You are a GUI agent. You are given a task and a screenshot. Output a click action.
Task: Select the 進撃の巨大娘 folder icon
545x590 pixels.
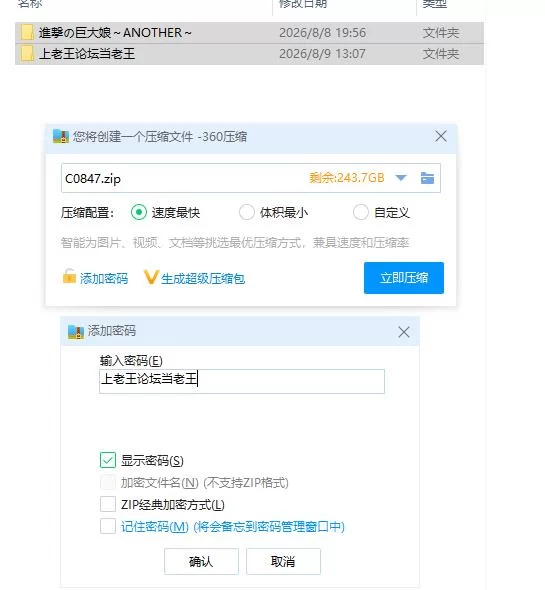(27, 32)
